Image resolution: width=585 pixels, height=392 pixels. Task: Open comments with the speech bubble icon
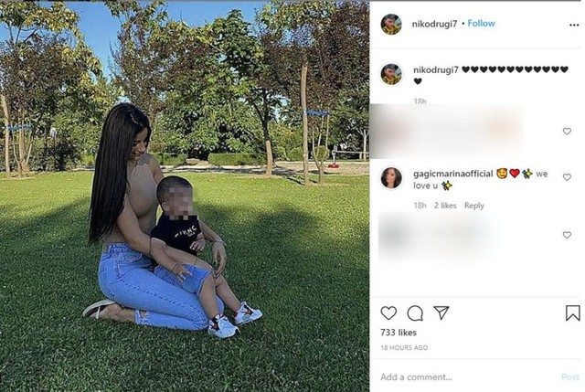click(415, 313)
